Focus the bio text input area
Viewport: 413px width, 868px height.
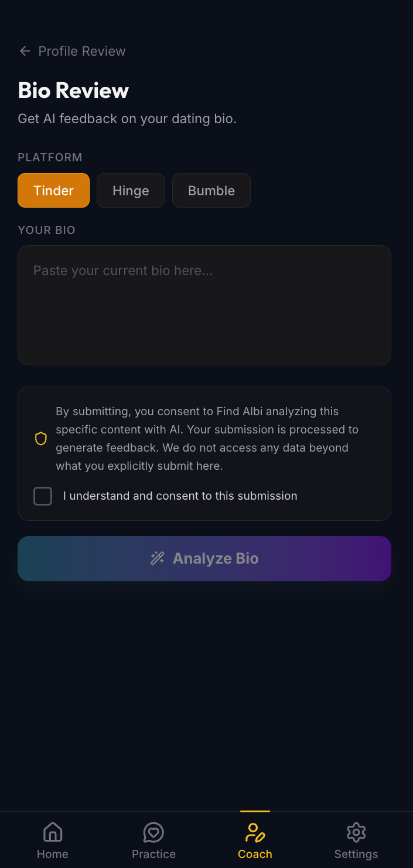click(204, 305)
